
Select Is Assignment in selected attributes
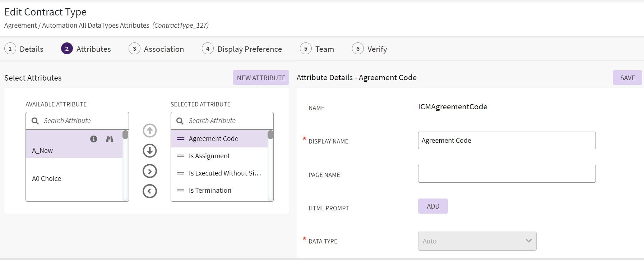(x=209, y=156)
